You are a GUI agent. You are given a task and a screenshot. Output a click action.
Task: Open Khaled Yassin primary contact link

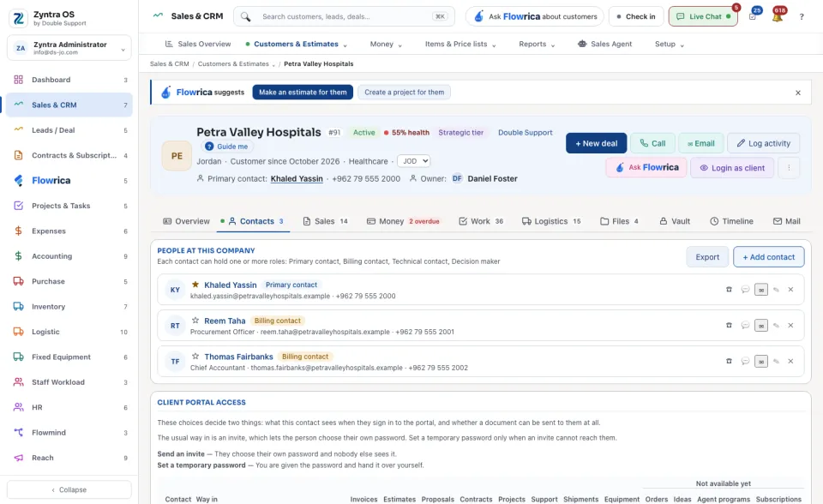pos(297,178)
